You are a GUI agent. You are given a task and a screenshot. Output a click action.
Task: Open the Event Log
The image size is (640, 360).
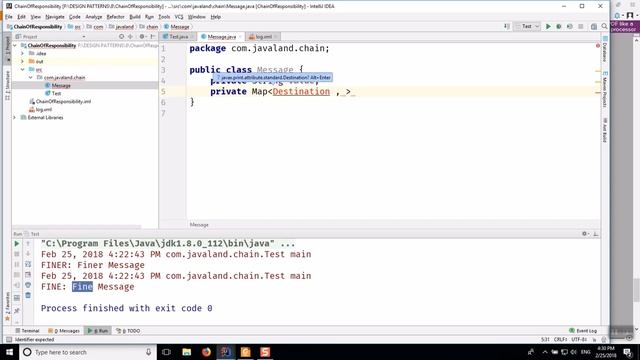click(583, 331)
